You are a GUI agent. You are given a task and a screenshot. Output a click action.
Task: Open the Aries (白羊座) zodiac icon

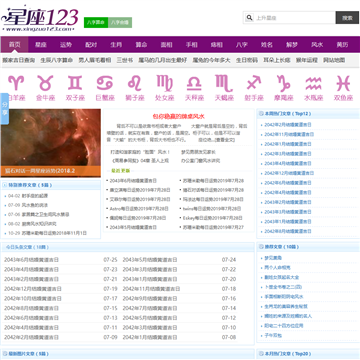(16, 83)
